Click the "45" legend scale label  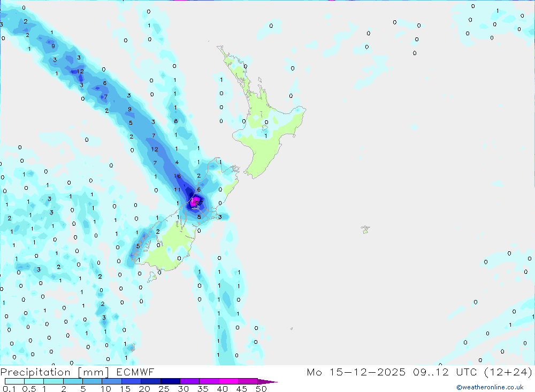[242, 389]
